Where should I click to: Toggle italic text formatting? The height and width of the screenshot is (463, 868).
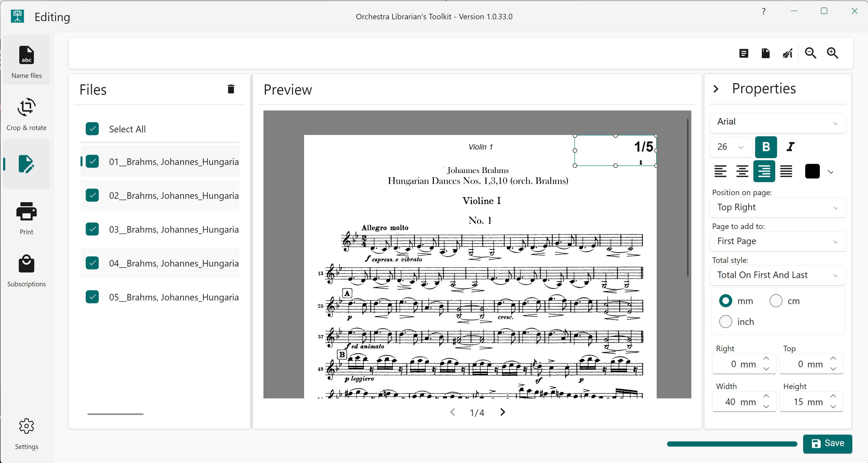coord(790,147)
